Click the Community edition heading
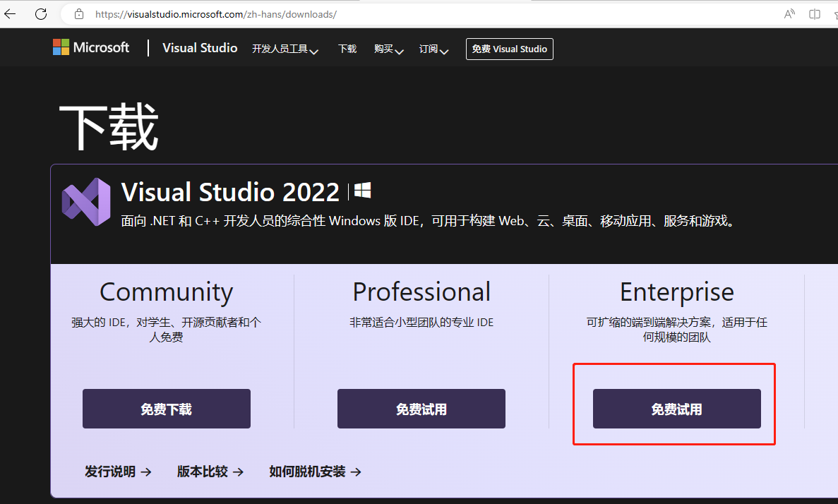838x504 pixels. coord(166,292)
